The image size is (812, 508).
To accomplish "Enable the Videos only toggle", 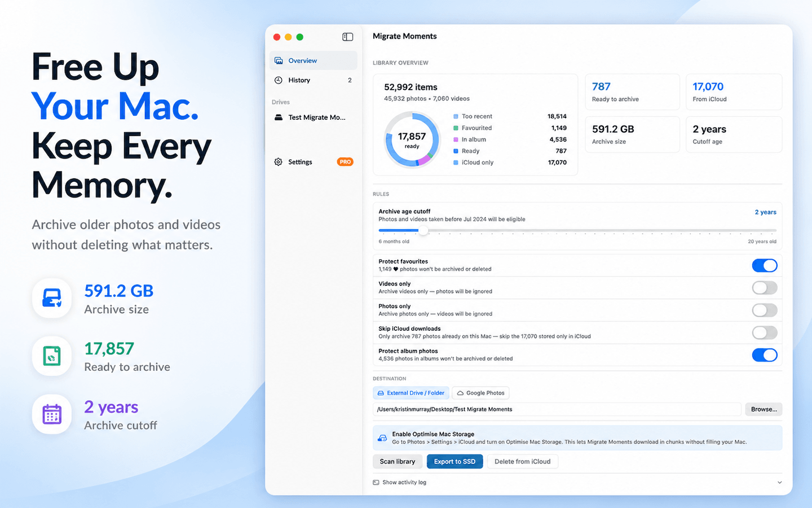I will (765, 288).
